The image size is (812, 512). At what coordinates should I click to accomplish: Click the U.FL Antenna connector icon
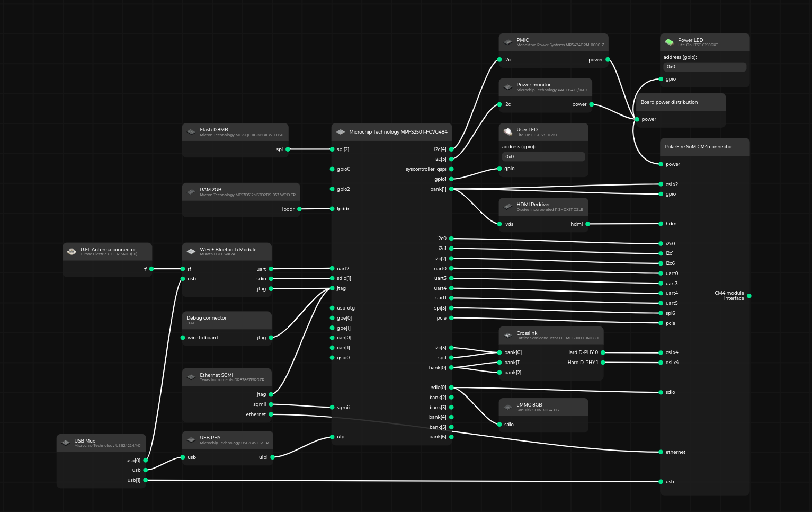tap(72, 251)
